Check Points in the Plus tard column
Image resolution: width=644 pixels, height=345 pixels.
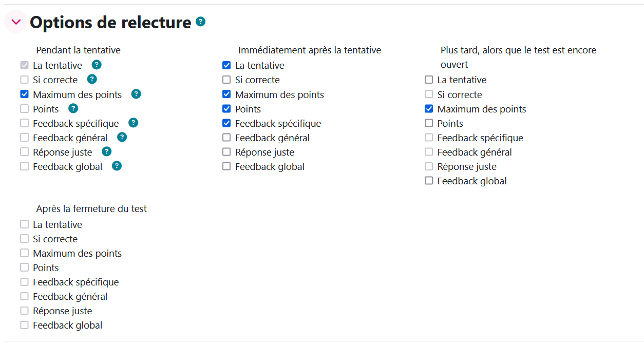pyautogui.click(x=429, y=123)
